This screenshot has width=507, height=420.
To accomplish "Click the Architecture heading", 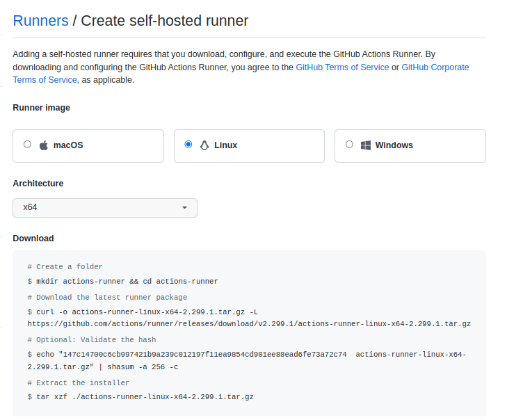I will coord(38,184).
